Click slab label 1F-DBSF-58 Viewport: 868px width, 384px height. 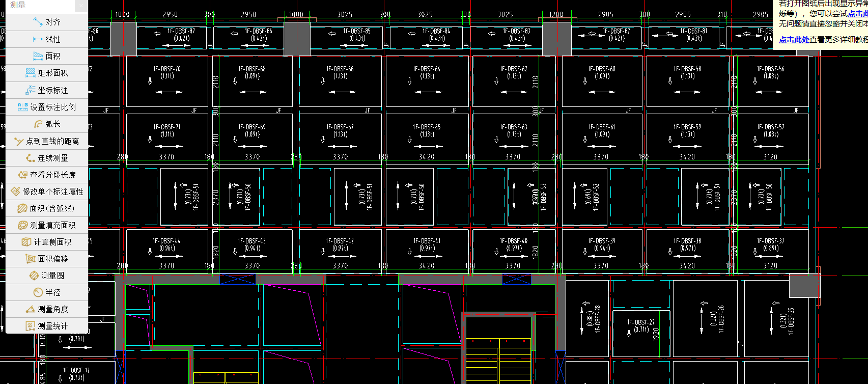[x=687, y=69]
